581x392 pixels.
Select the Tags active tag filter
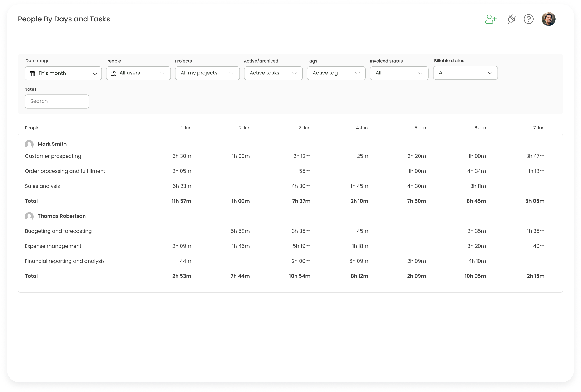tap(336, 73)
